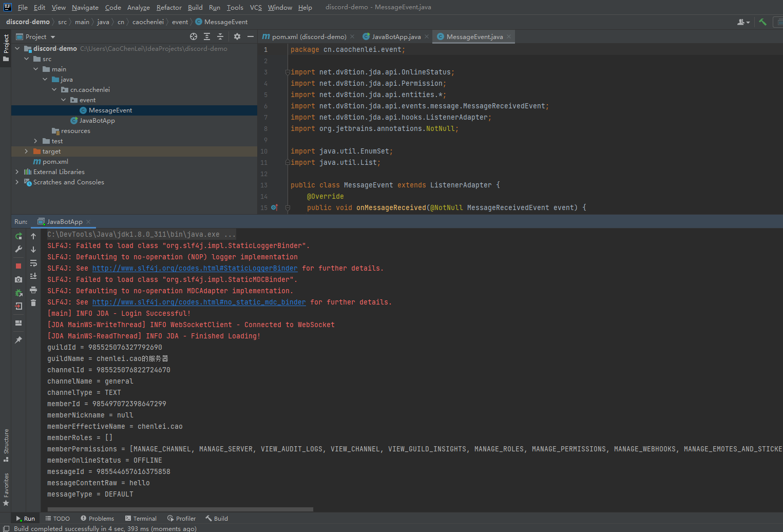Clear all console output with trash icon
The width and height of the screenshot is (783, 532).
point(33,303)
